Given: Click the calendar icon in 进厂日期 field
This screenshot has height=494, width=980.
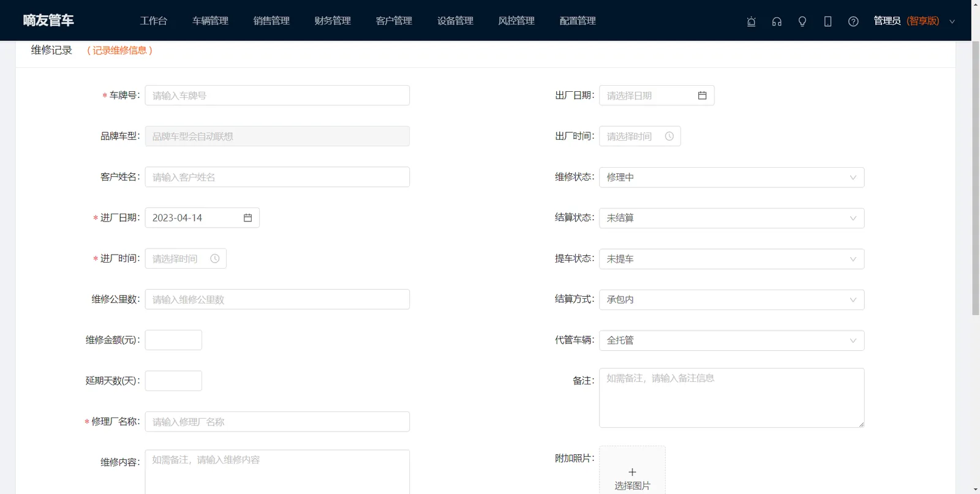Looking at the screenshot, I should (248, 218).
